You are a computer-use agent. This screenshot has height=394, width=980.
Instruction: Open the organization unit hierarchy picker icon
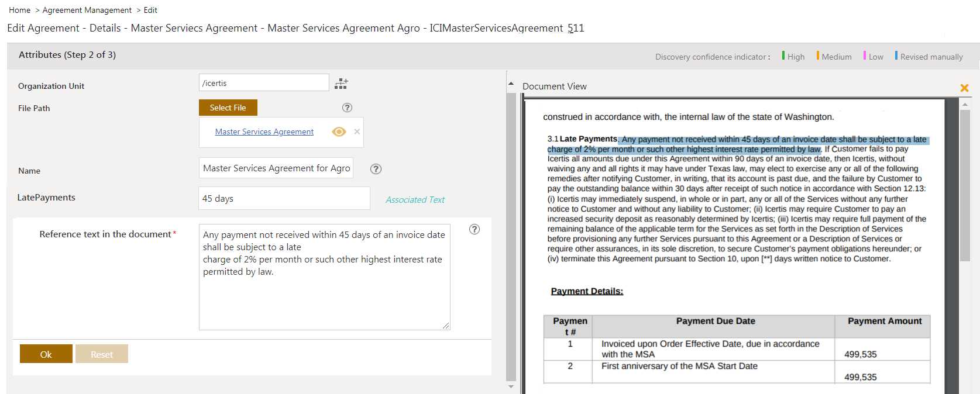[x=341, y=84]
